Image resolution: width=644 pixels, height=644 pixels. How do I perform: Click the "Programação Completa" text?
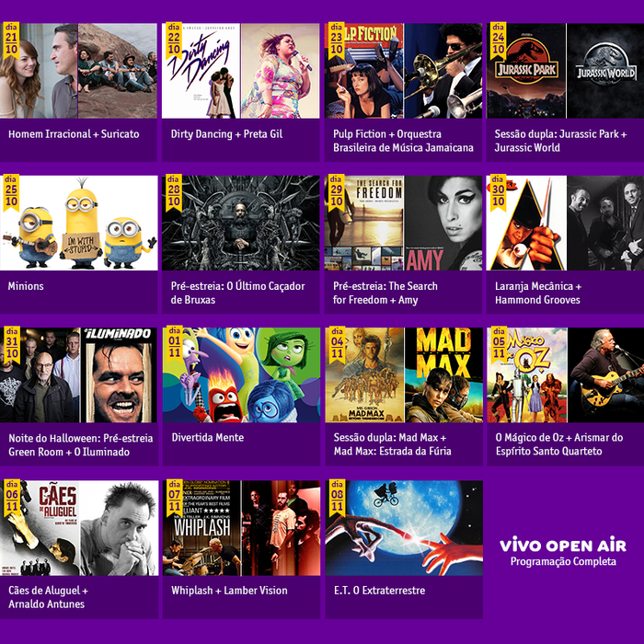tap(563, 562)
